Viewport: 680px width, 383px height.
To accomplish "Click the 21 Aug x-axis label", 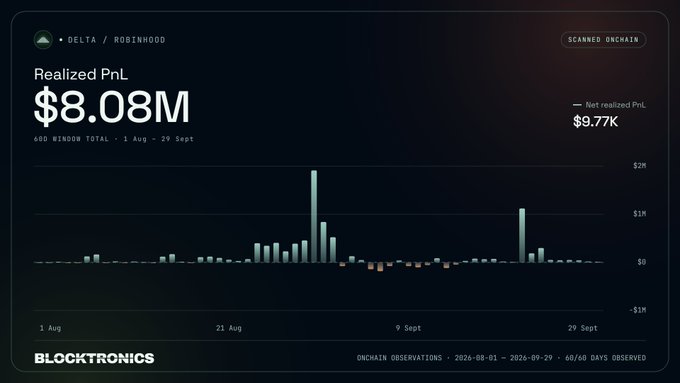I will click(229, 328).
